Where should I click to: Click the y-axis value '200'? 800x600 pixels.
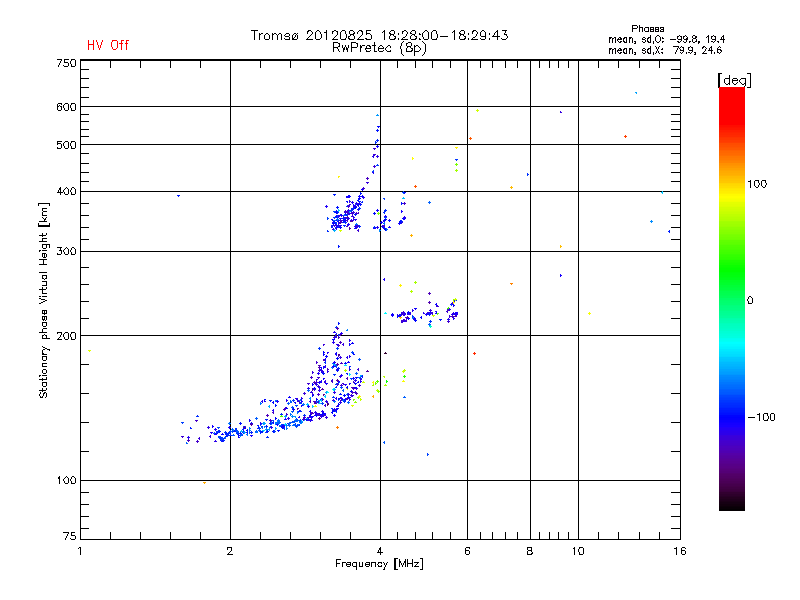[66, 336]
